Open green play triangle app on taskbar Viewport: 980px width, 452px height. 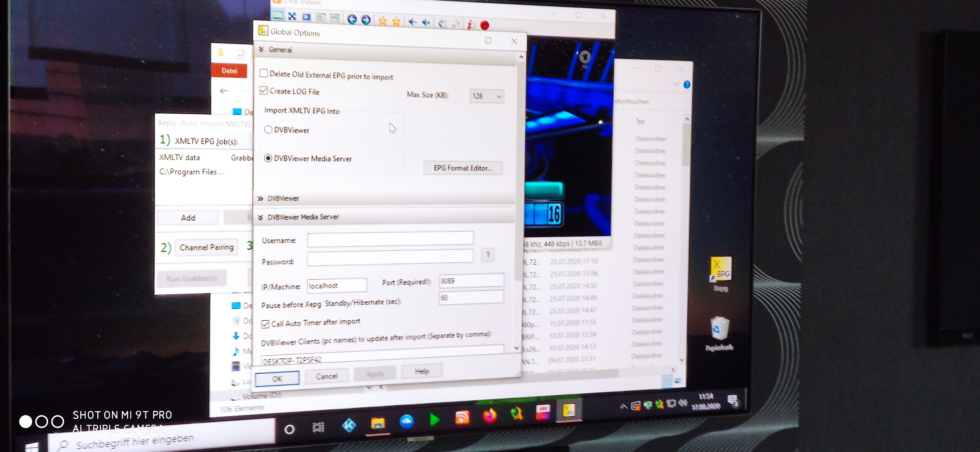click(434, 420)
